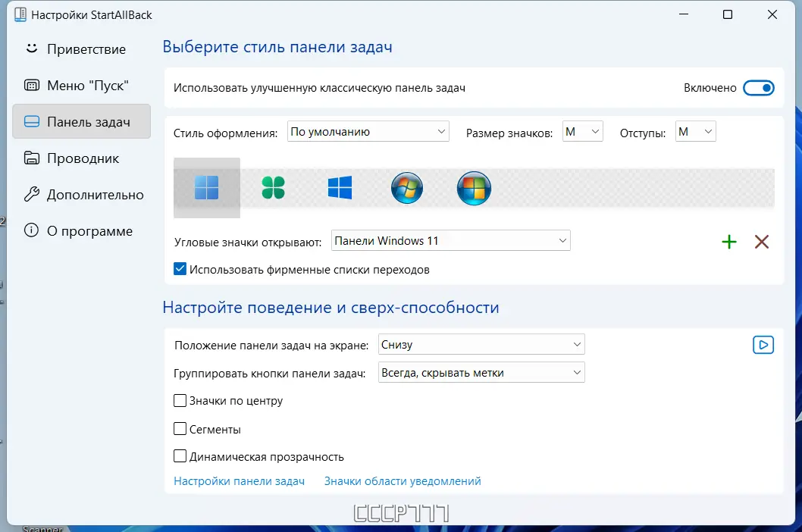Add a custom start icon with green plus
Viewport: 802px width, 532px height.
(x=729, y=242)
